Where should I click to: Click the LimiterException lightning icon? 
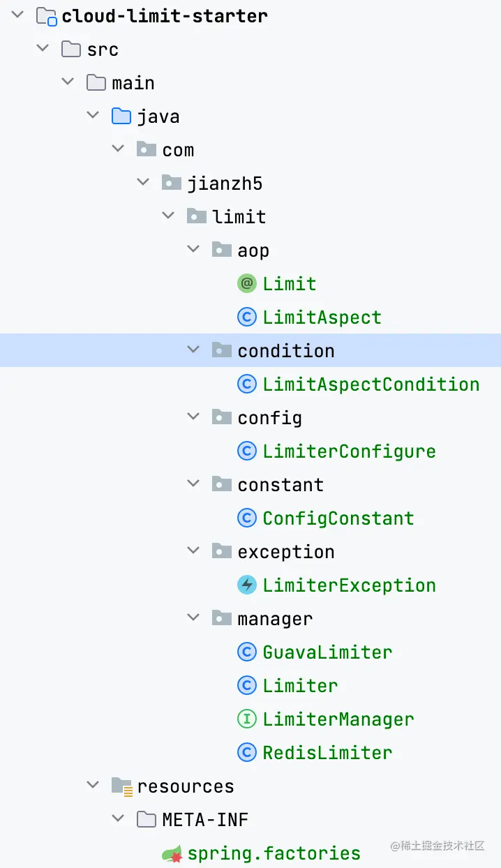[x=247, y=585]
